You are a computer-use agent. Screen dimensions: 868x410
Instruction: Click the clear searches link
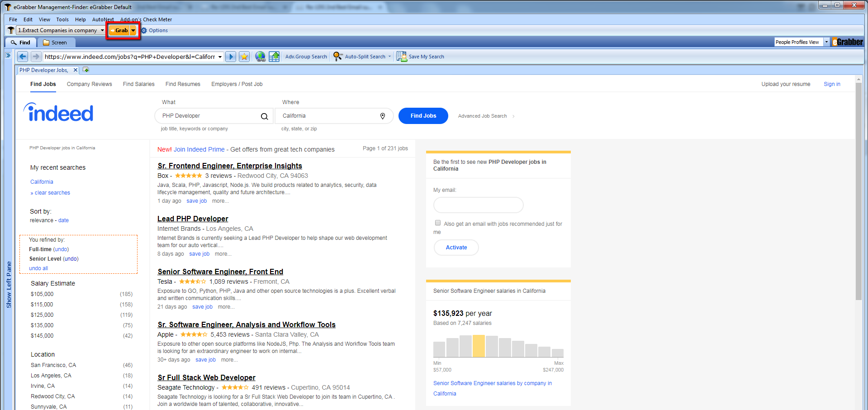[x=52, y=193]
